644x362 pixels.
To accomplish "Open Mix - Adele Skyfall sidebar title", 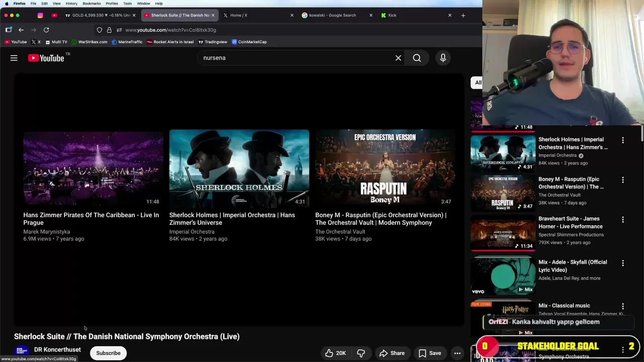I will [573, 266].
